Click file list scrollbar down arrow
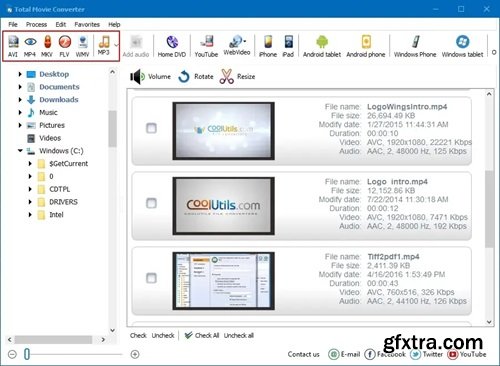500x366 pixels. pos(489,322)
